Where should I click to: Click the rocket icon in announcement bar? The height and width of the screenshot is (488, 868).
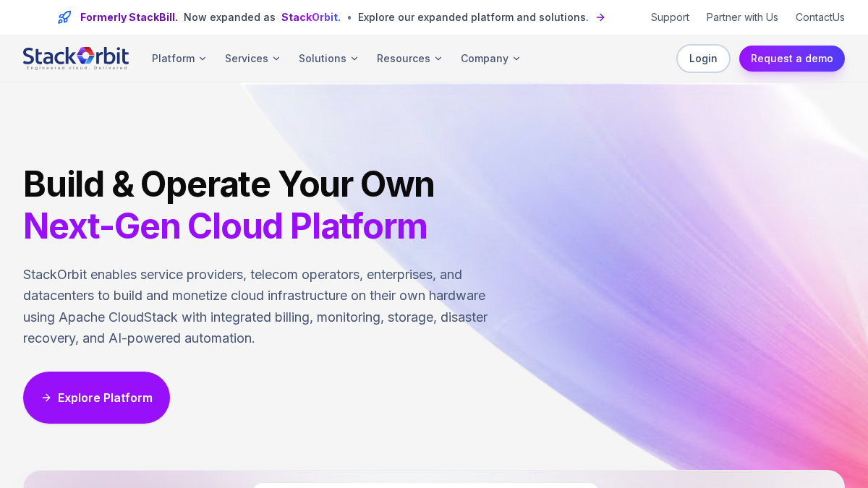pos(64,17)
